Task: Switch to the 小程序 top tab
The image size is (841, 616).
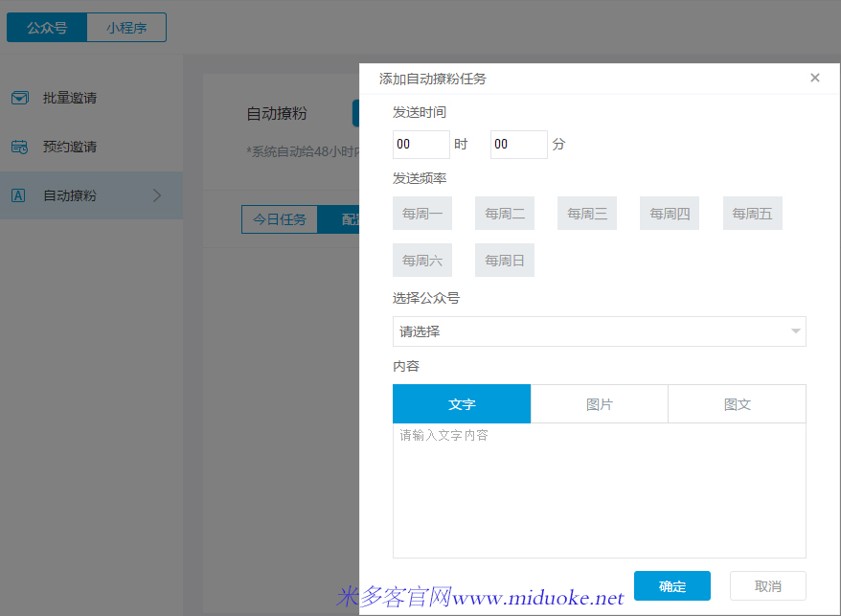Action: pyautogui.click(x=126, y=28)
